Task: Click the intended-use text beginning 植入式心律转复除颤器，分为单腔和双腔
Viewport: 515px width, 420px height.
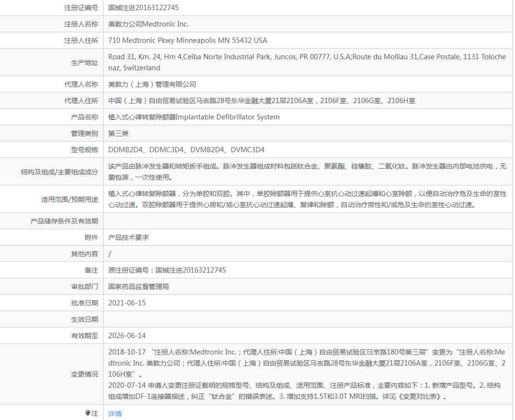Action: 308,199
